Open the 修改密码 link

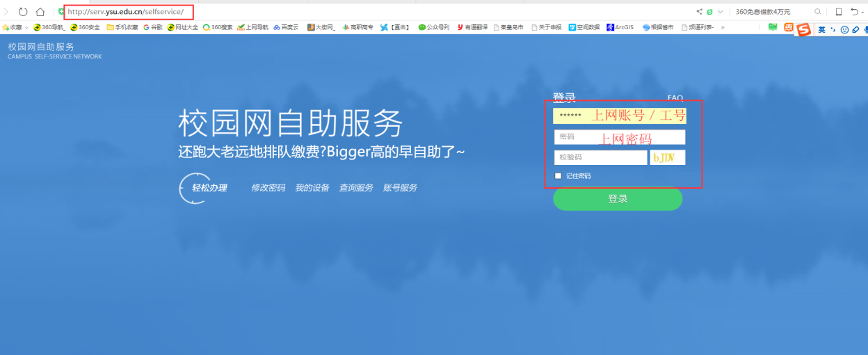(268, 188)
